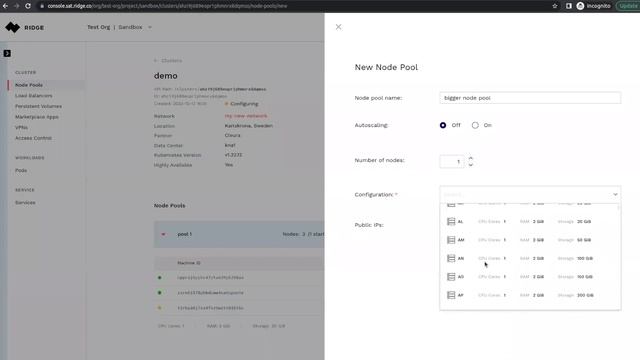Choose configuration AP from the list
640x360 pixels.
[530, 295]
